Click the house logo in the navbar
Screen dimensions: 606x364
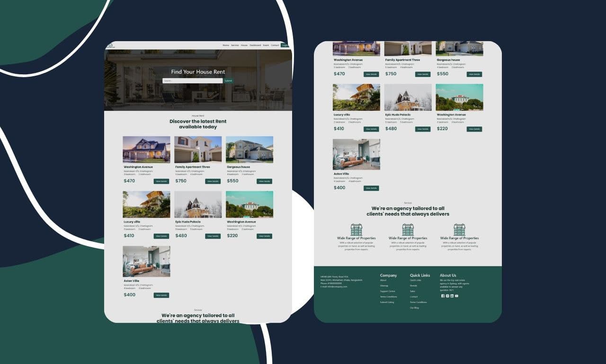110,45
